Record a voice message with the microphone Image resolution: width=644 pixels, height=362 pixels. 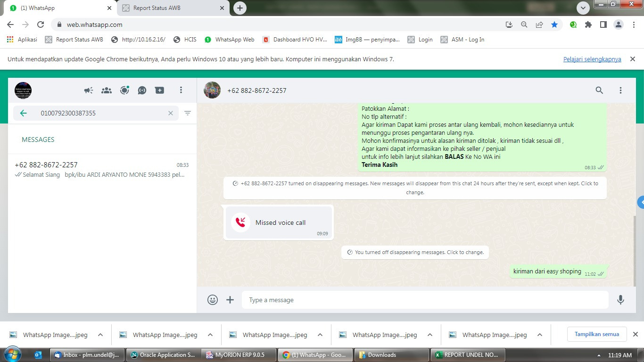point(621,300)
